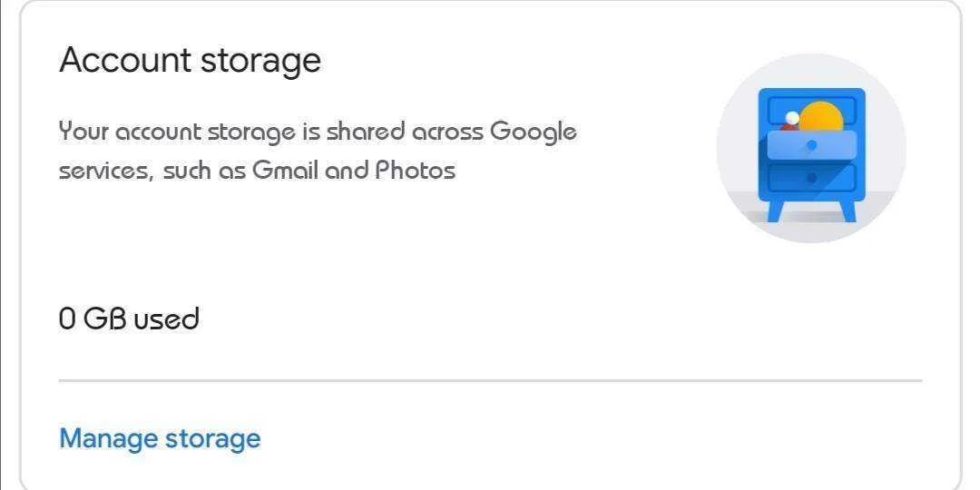Click the 0 GB used text

coord(129,318)
